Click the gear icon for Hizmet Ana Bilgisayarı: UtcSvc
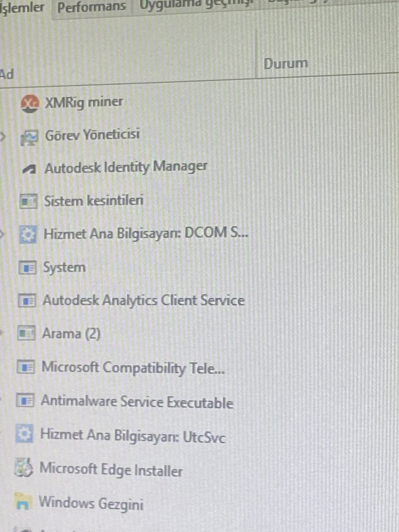399x532 pixels. pos(24,434)
